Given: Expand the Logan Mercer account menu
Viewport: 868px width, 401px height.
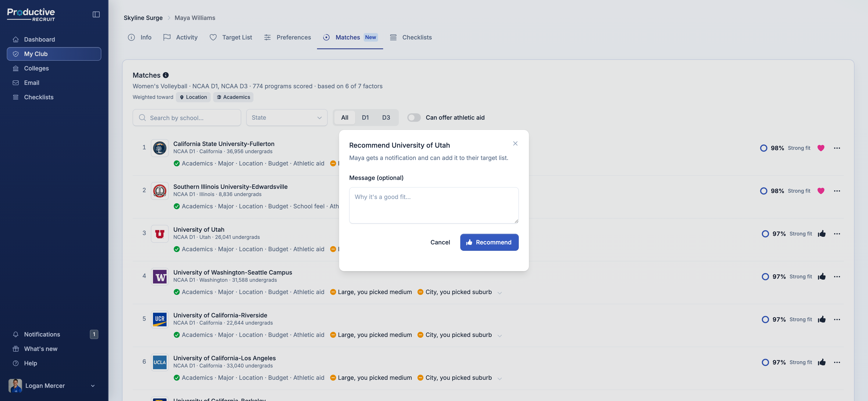Looking at the screenshot, I should click(x=52, y=386).
